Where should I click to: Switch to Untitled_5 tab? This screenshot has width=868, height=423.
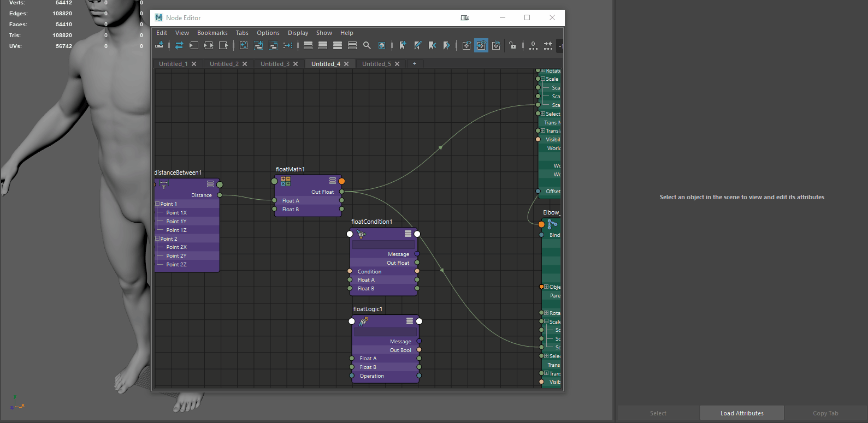pos(376,64)
